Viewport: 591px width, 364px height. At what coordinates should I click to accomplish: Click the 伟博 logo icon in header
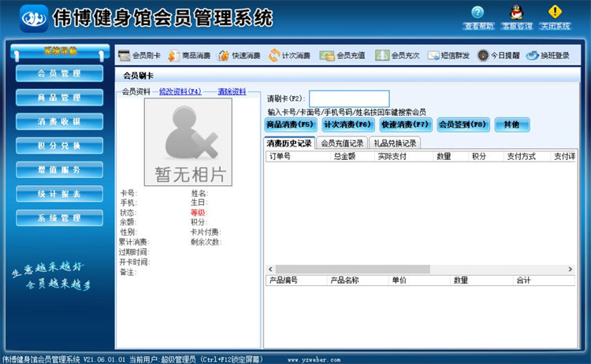click(34, 18)
